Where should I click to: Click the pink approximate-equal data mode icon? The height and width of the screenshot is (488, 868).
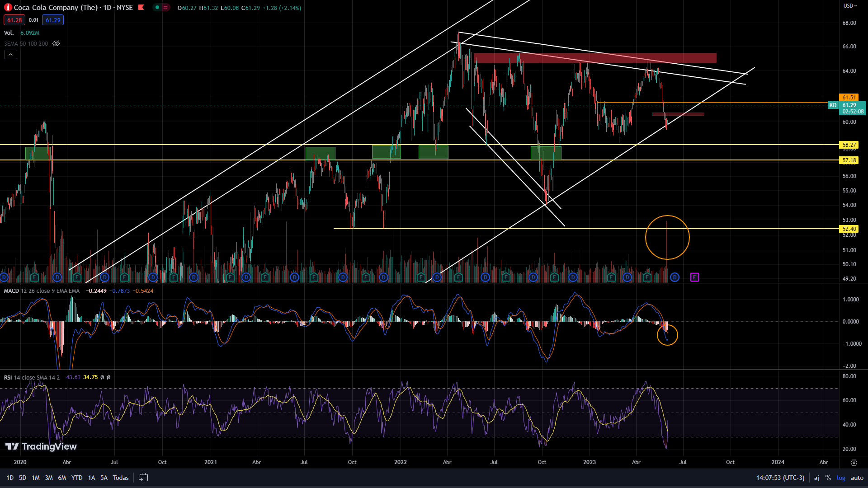pyautogui.click(x=165, y=7)
